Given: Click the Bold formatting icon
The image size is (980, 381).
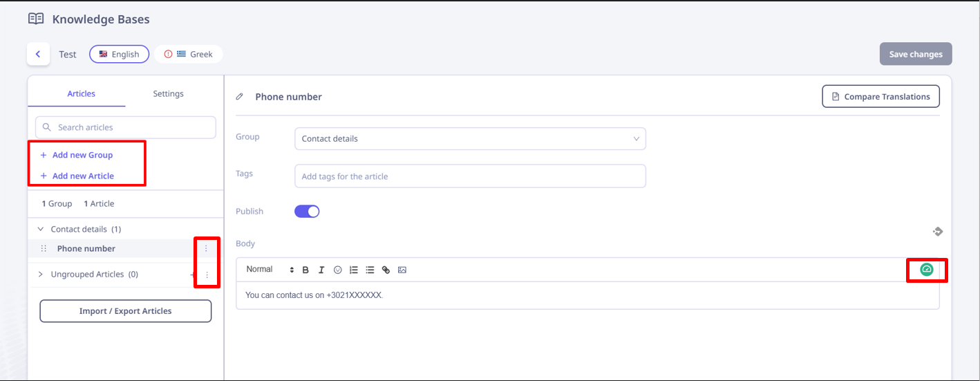Looking at the screenshot, I should pyautogui.click(x=305, y=270).
